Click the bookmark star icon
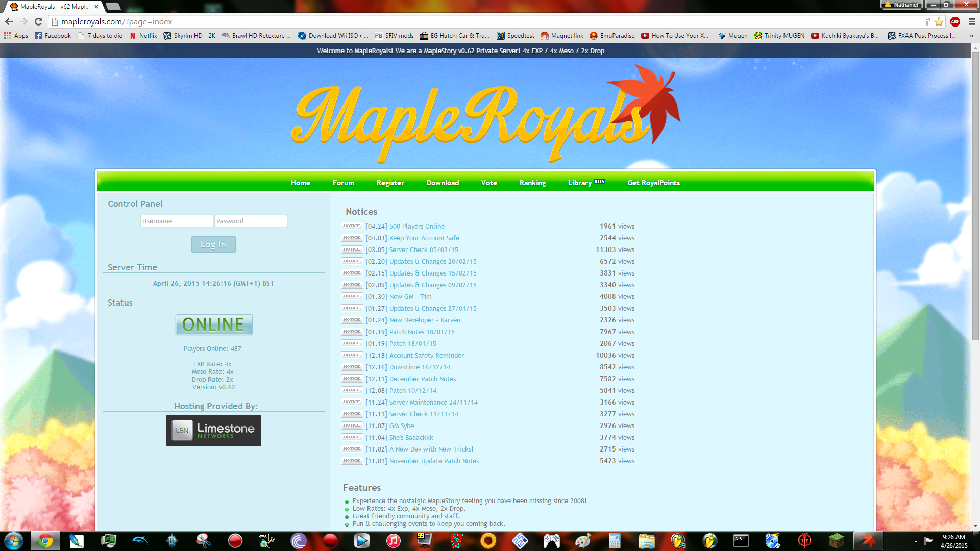The width and height of the screenshot is (980, 551). (x=939, y=21)
